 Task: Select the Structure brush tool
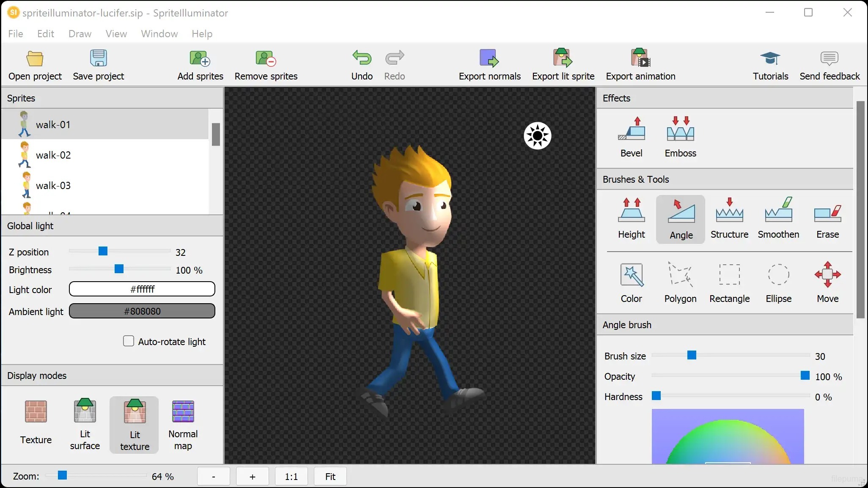click(729, 219)
